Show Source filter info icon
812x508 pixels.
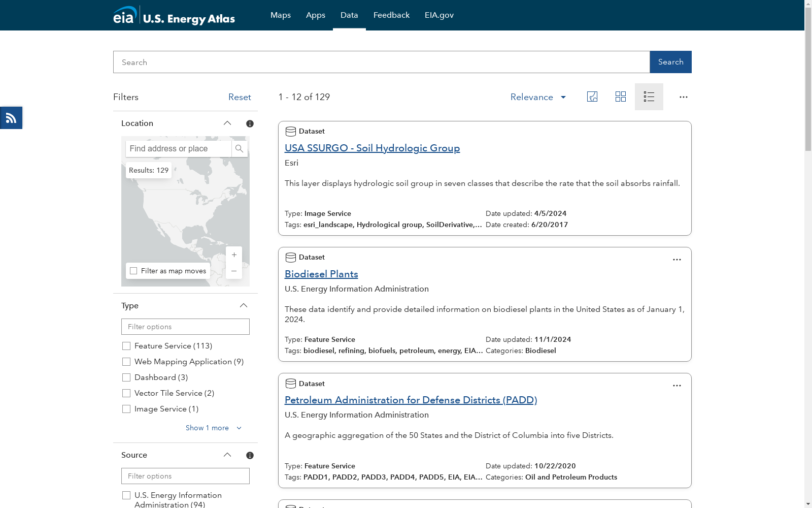pos(250,455)
